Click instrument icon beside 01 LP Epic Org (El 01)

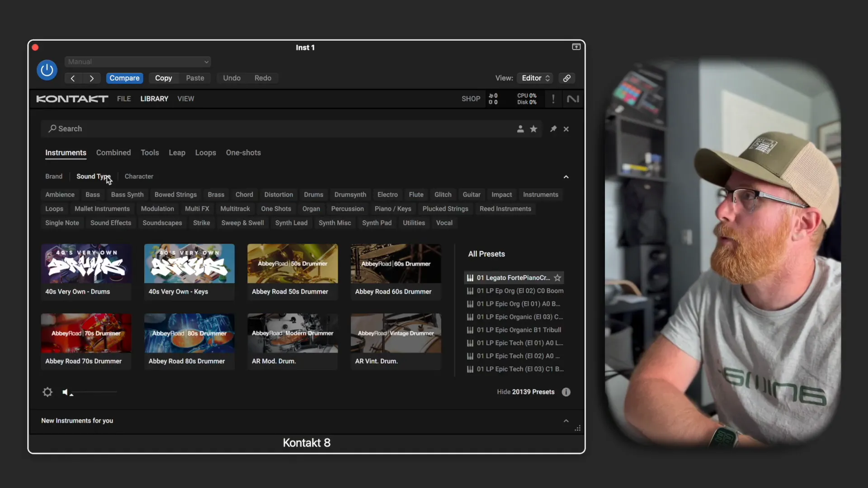tap(470, 304)
